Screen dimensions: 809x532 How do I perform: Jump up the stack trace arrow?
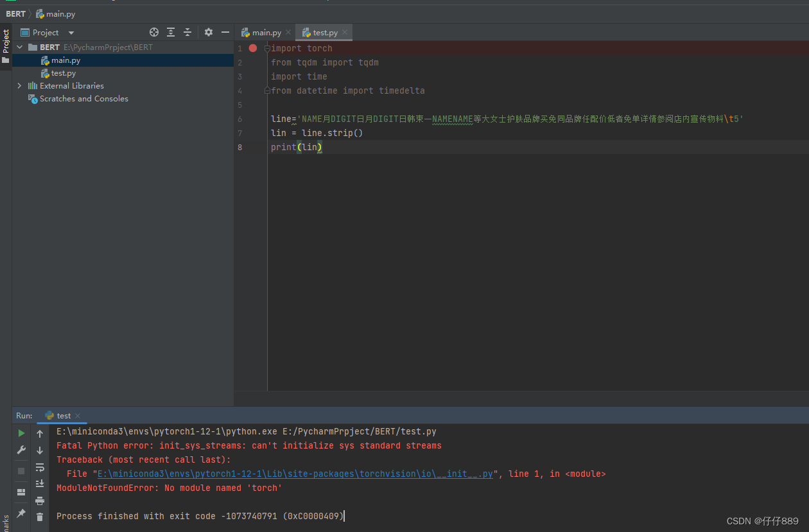click(40, 434)
